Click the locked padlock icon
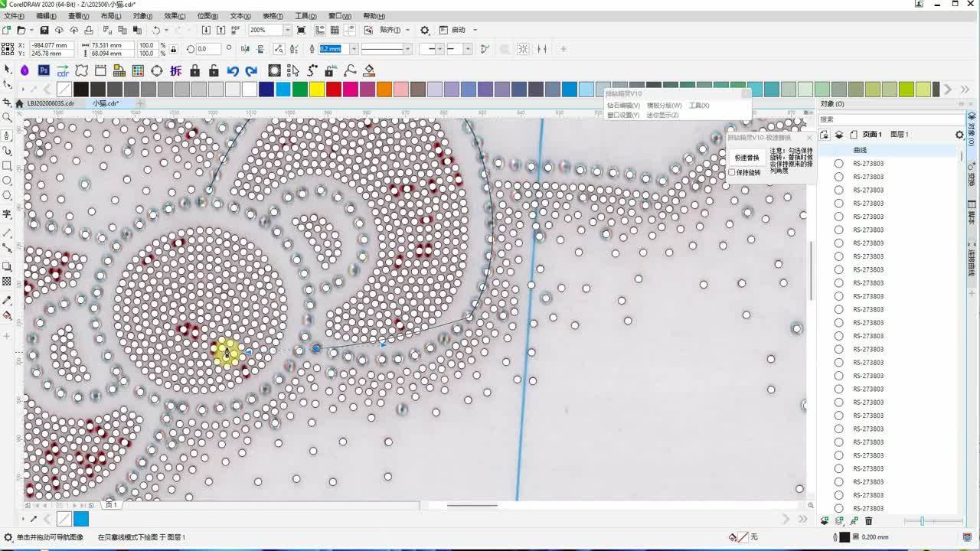The width and height of the screenshot is (980, 551). tap(194, 70)
